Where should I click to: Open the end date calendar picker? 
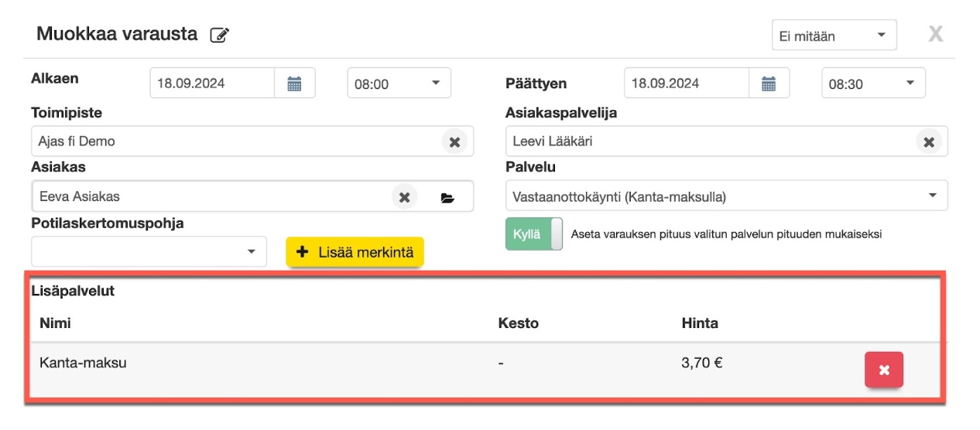(769, 84)
